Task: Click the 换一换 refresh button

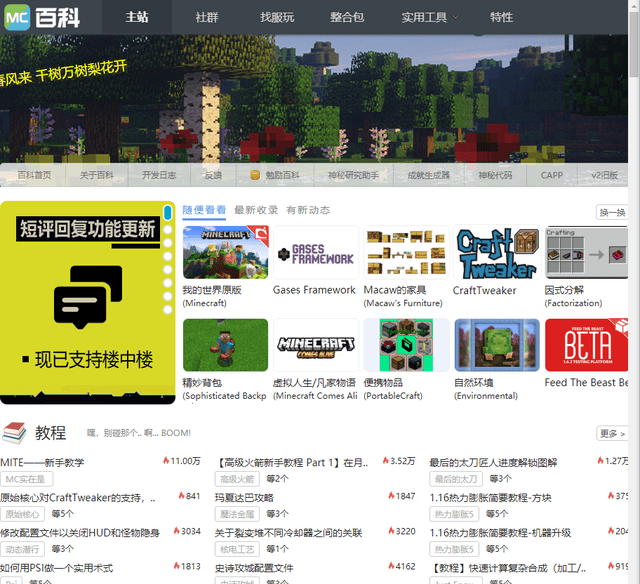Action: 612,212
